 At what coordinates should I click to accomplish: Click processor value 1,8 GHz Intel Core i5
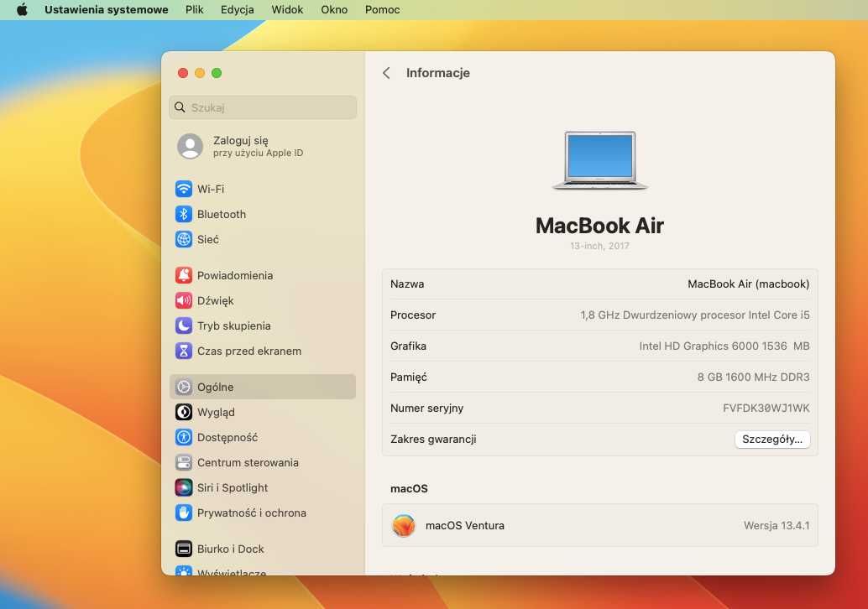pos(695,315)
